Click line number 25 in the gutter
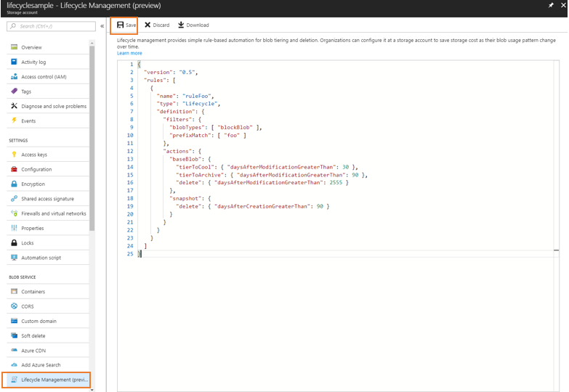Image resolution: width=569 pixels, height=392 pixels. [x=130, y=254]
